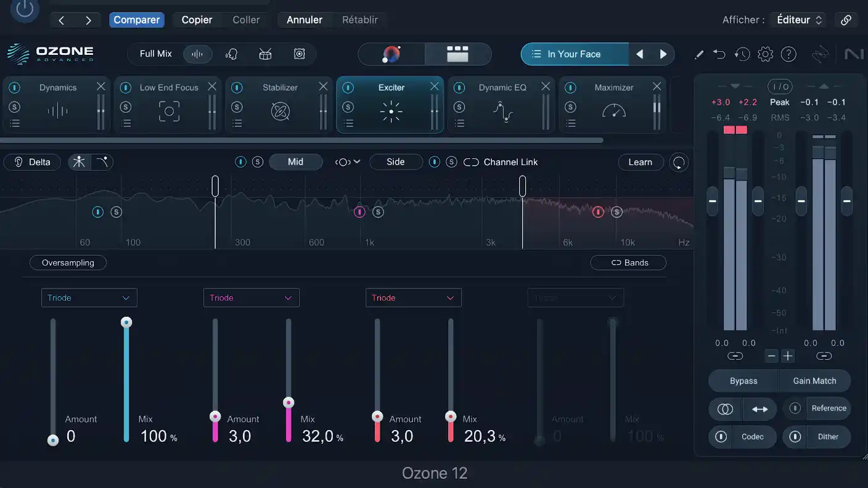Click the Oversampling button
The width and height of the screenshot is (868, 488).
(68, 263)
